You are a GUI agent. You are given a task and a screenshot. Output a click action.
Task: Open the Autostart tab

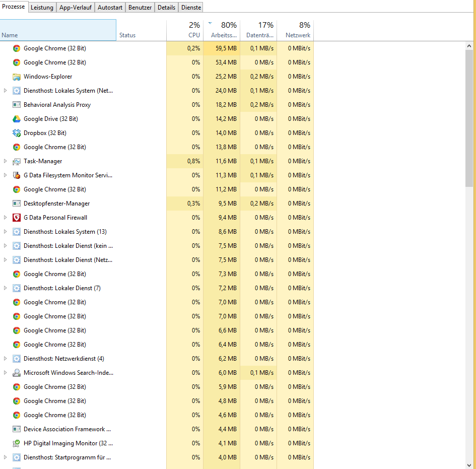pos(110,8)
